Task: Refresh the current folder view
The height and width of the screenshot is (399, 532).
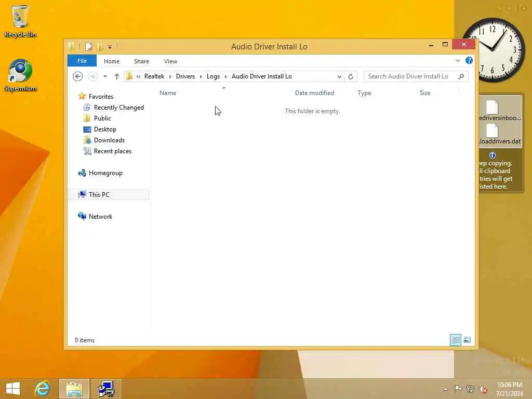Action: (x=351, y=77)
